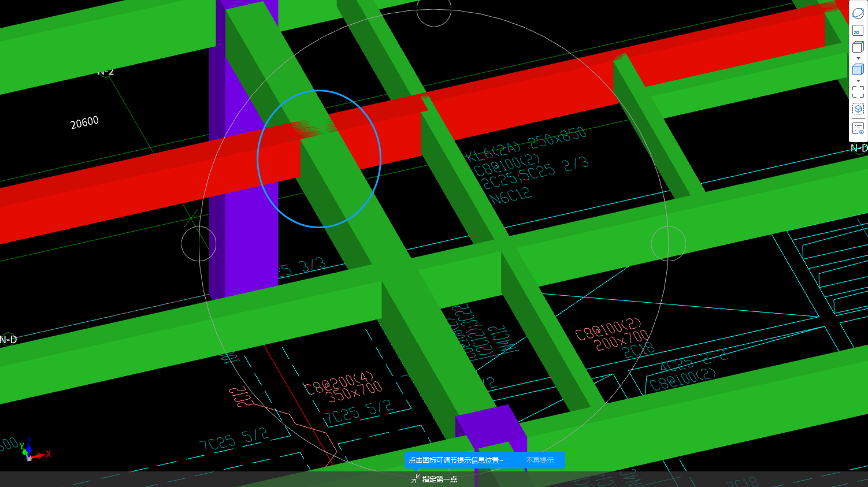Click the 点击图标可调节提示信息位置 tooltip text
868x487 pixels.
[456, 460]
